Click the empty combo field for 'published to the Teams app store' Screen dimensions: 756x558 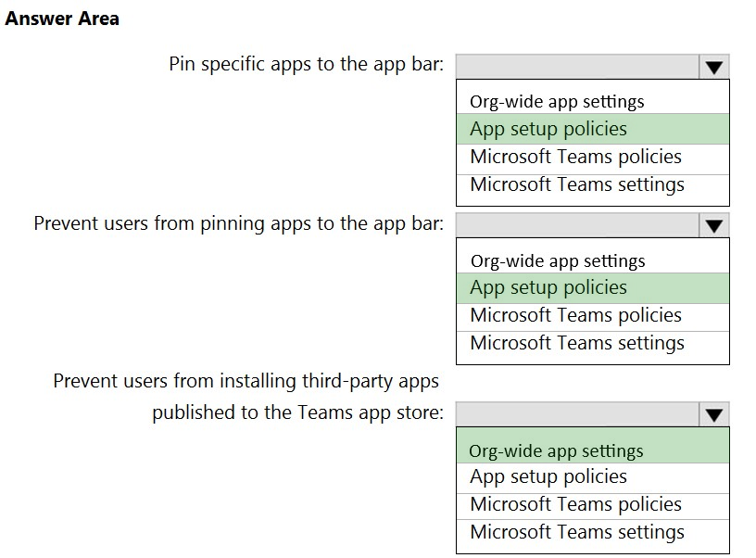577,414
